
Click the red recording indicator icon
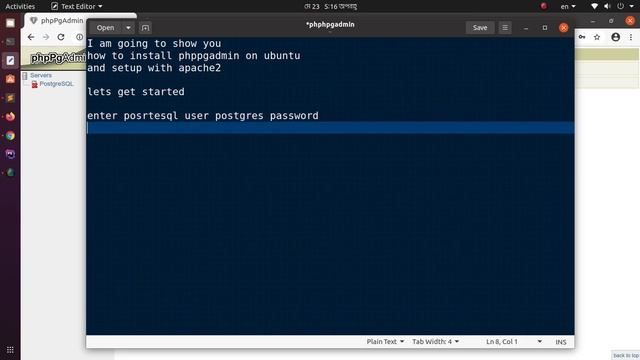point(544,6)
